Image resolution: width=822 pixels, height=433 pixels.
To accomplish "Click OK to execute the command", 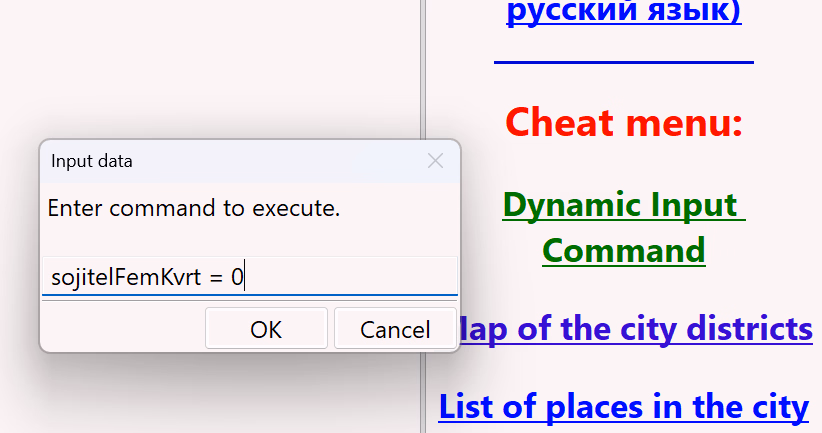I will click(266, 329).
